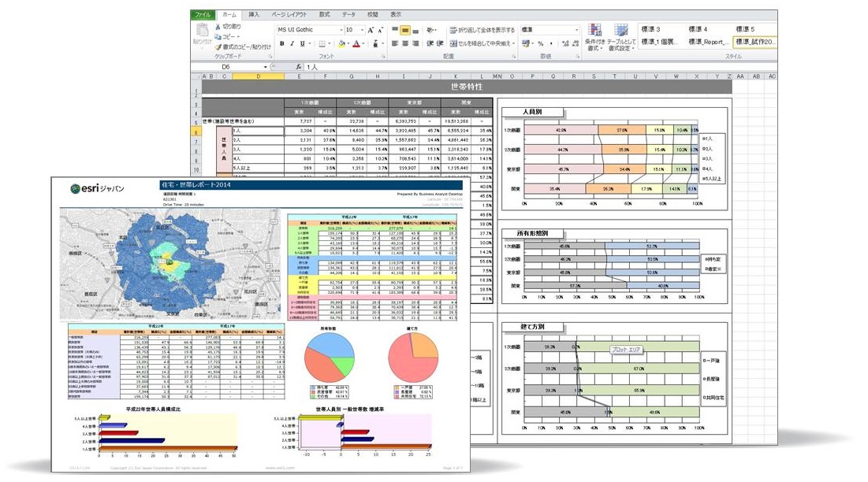Click the insert function fx icon
Screen dimensions: 868x482
[x=298, y=67]
